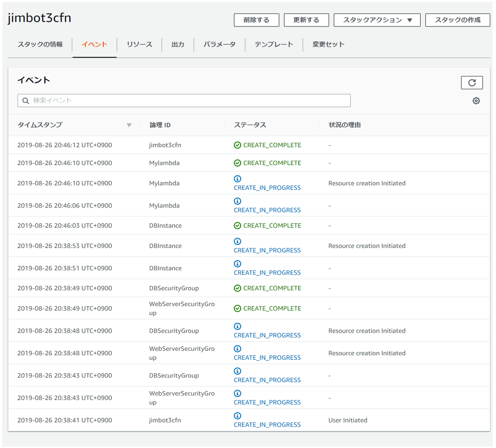Click the 更新する button
Image resolution: width=496 pixels, height=448 pixels.
pyautogui.click(x=306, y=20)
